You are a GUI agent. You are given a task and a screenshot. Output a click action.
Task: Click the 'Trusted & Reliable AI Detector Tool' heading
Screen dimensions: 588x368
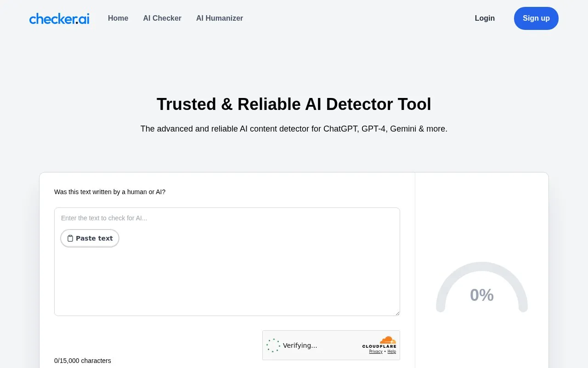294,104
